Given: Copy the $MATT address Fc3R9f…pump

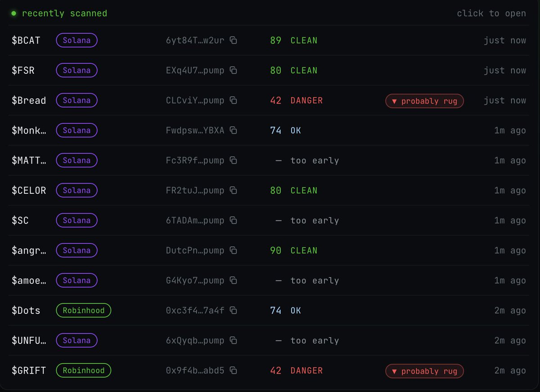Looking at the screenshot, I should pyautogui.click(x=233, y=160).
